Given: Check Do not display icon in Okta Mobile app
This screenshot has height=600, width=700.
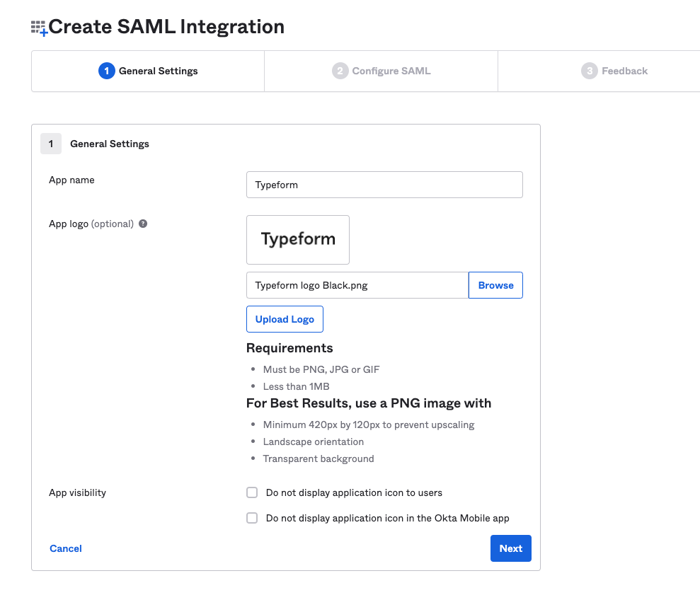Looking at the screenshot, I should tap(252, 518).
